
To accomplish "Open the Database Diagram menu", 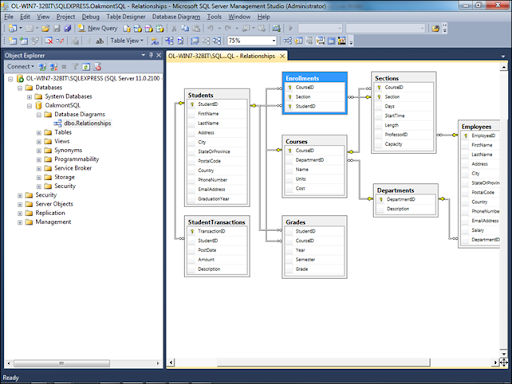I will [176, 17].
